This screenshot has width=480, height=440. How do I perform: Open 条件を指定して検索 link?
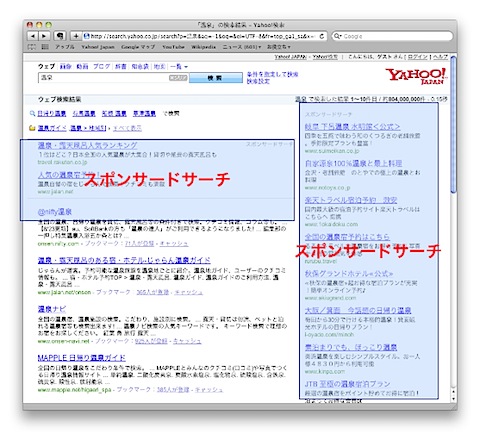(272, 74)
